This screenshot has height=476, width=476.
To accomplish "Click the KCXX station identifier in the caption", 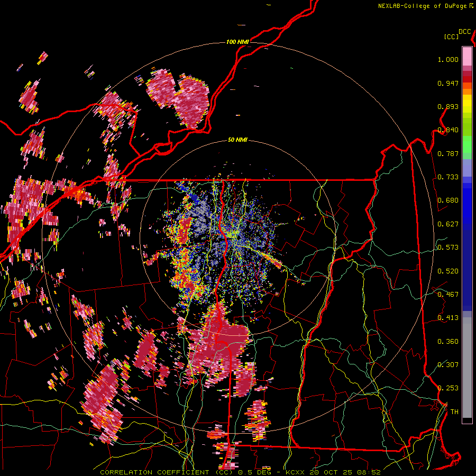I will click(295, 472).
